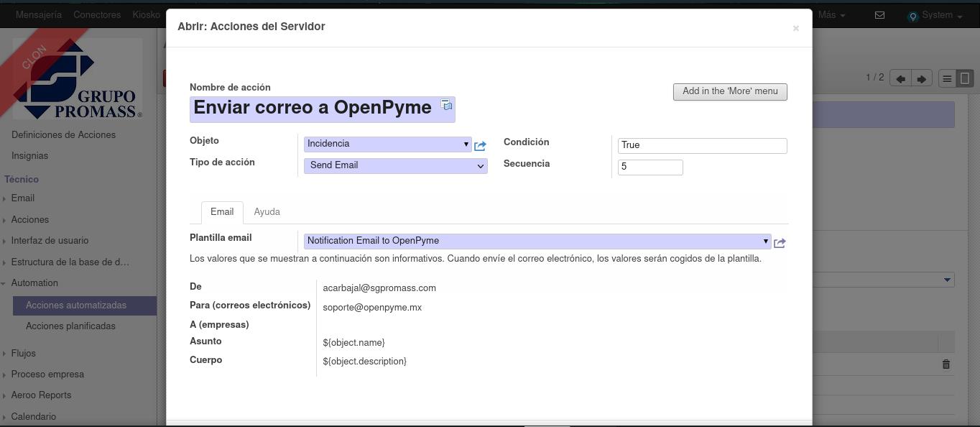The width and height of the screenshot is (980, 427).
Task: Open background form dropdown behind dialog
Action: click(x=947, y=280)
